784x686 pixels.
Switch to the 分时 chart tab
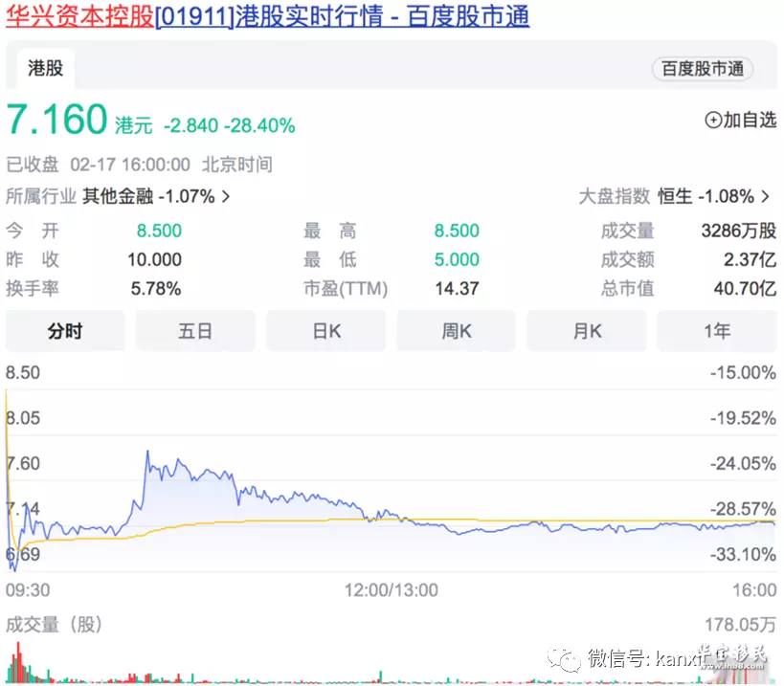[x=65, y=331]
